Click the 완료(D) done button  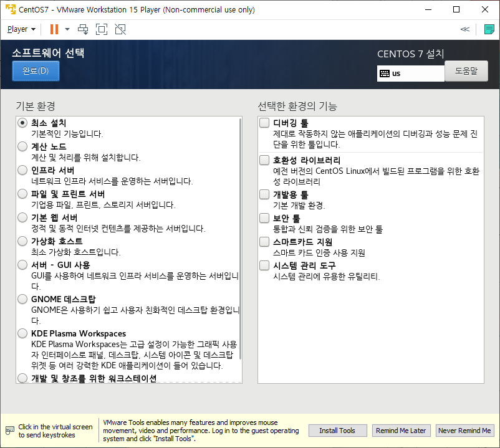coord(36,71)
